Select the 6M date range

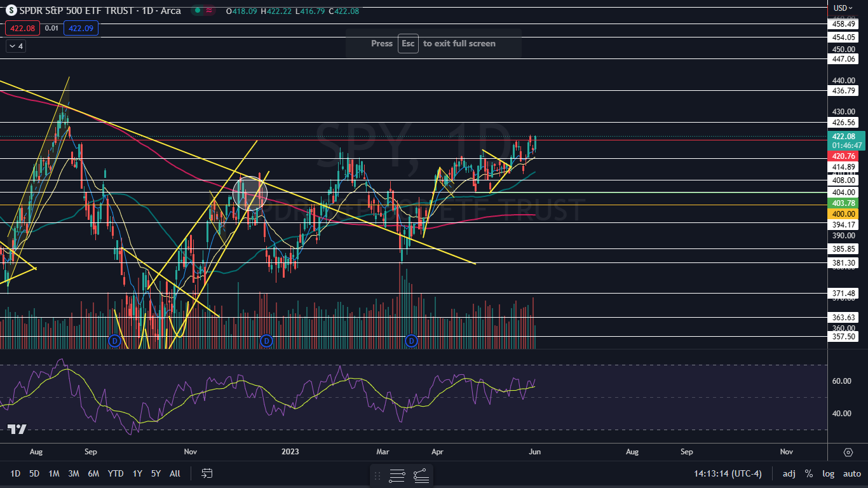pyautogui.click(x=93, y=473)
